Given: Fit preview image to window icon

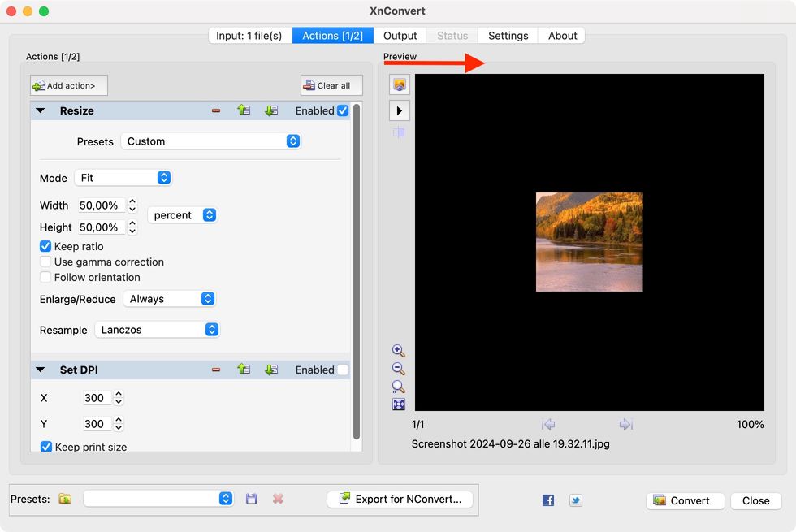Looking at the screenshot, I should (398, 404).
